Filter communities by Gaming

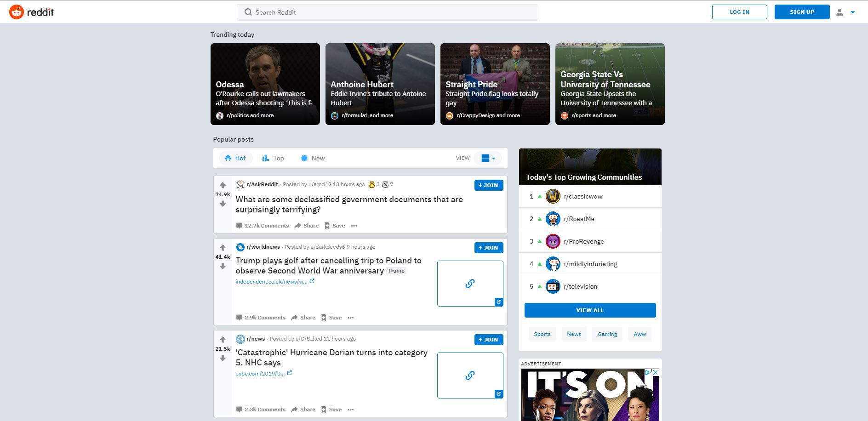pyautogui.click(x=607, y=334)
